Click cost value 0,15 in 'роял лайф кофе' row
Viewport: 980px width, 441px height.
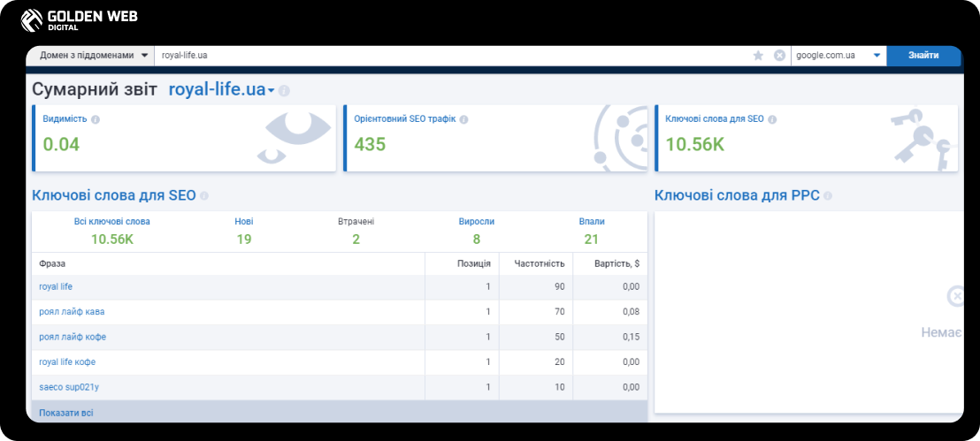632,337
